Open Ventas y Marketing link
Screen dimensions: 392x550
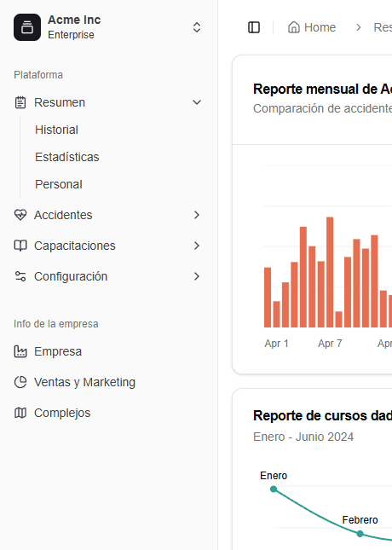coord(84,382)
